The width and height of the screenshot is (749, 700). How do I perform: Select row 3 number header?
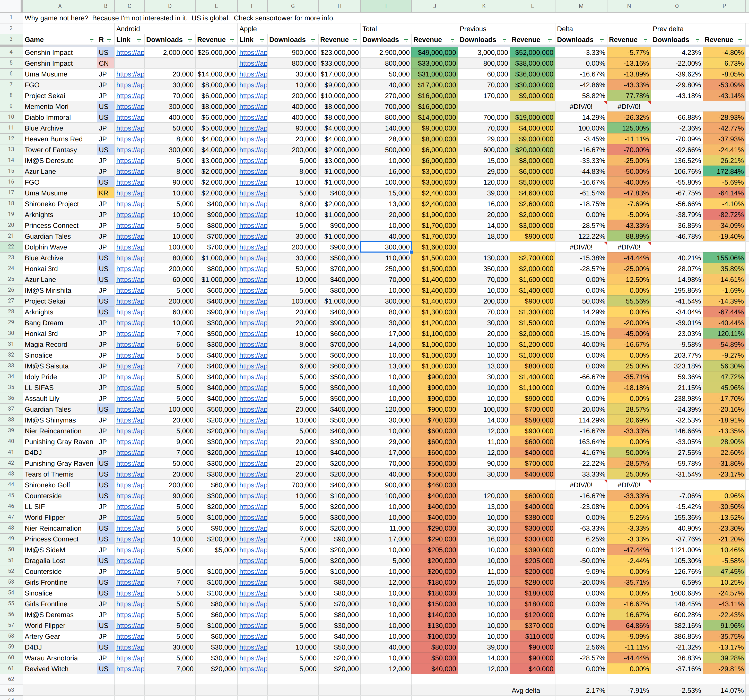point(11,40)
